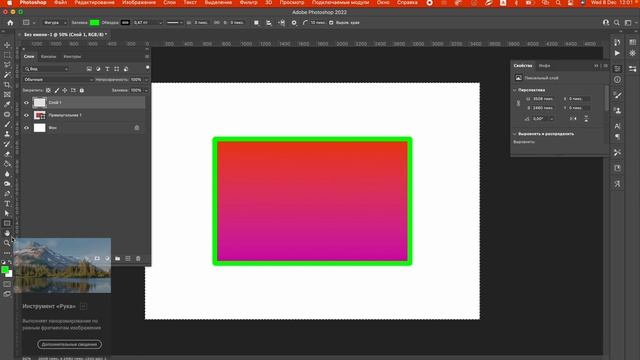Viewport: 640px width, 360px height.
Task: Click the Фон layer lock icon
Action: [137, 128]
